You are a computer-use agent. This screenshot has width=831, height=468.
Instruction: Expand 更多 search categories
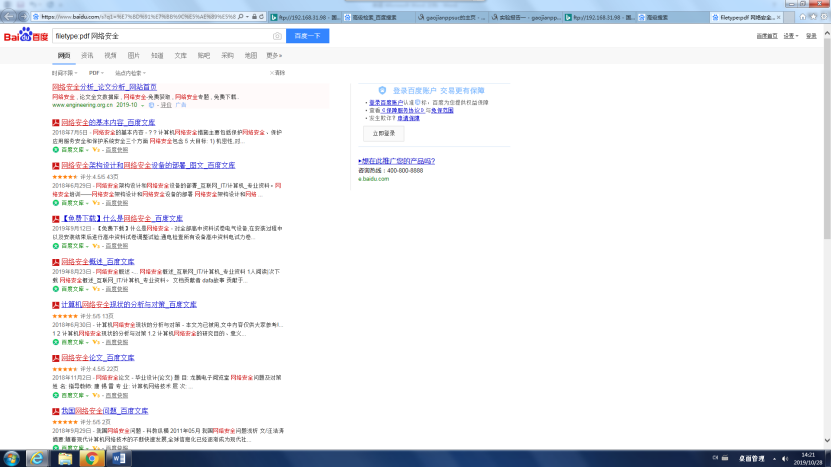274,56
